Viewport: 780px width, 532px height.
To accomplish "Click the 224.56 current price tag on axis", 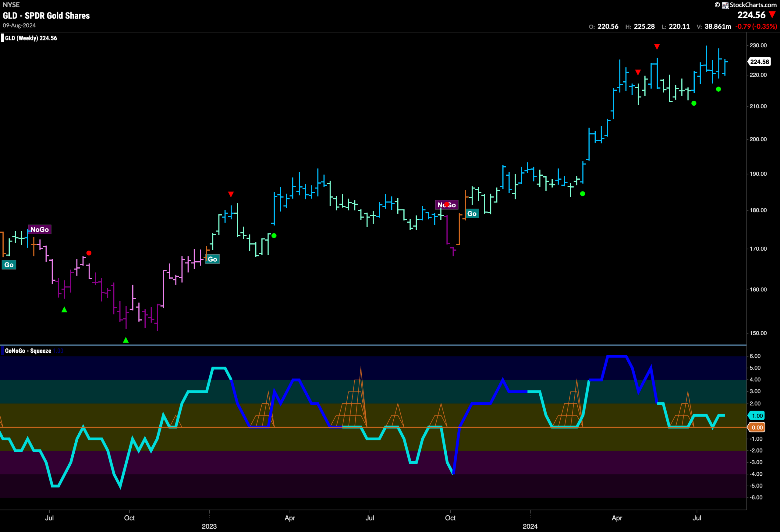I will pyautogui.click(x=759, y=62).
